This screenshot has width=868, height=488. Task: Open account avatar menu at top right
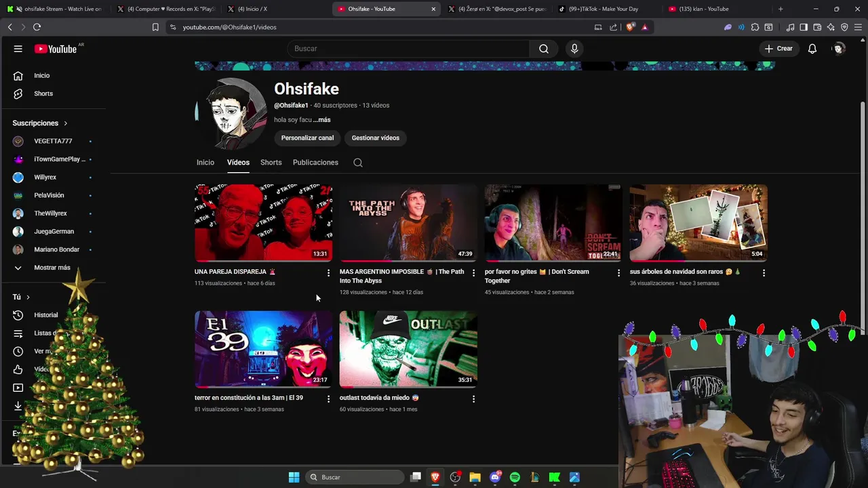click(x=839, y=49)
